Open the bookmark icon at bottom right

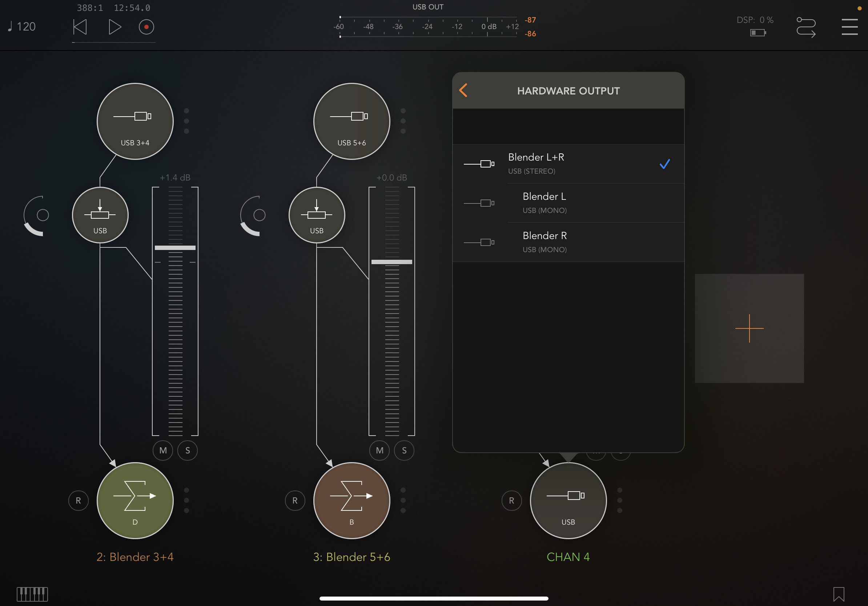[839, 594]
